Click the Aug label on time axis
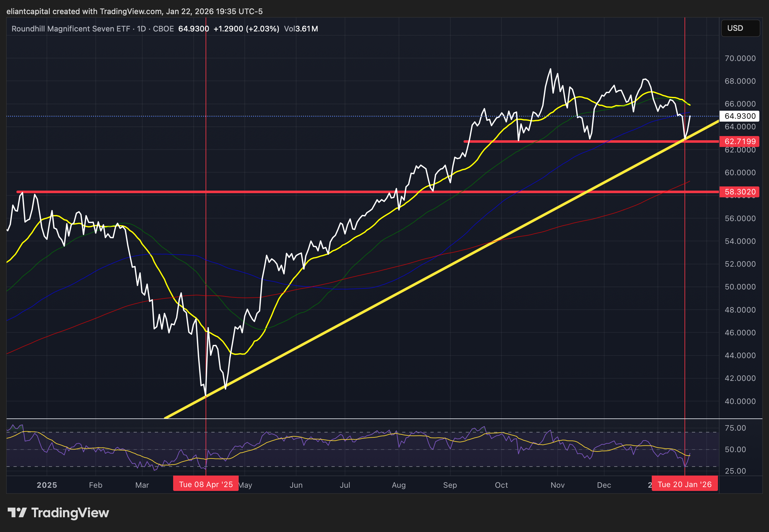Image resolution: width=769 pixels, height=532 pixels. pyautogui.click(x=398, y=485)
